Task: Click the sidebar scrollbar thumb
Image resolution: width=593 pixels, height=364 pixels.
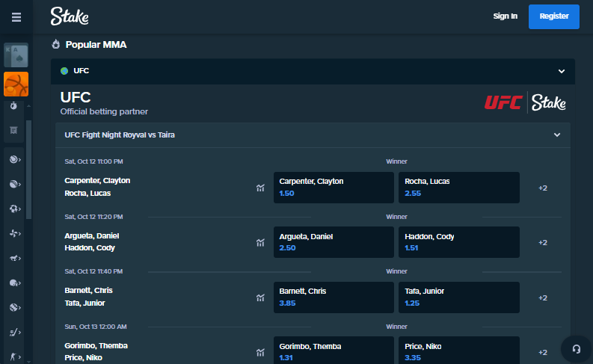Action: pyautogui.click(x=28, y=170)
